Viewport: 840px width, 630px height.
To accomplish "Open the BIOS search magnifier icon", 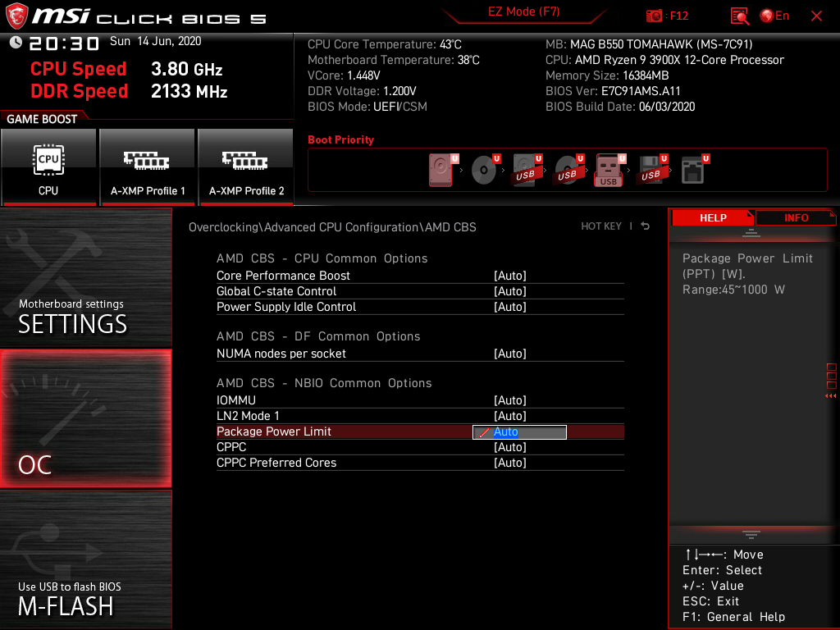I will coord(740,16).
